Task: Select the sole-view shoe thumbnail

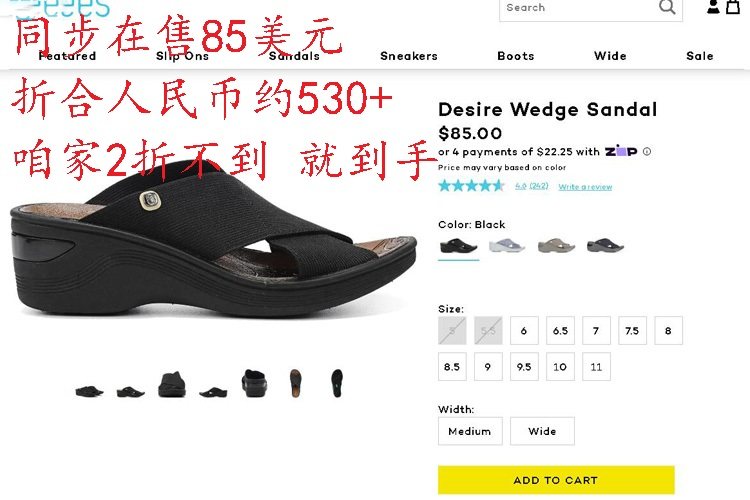Action: pyautogui.click(x=337, y=383)
